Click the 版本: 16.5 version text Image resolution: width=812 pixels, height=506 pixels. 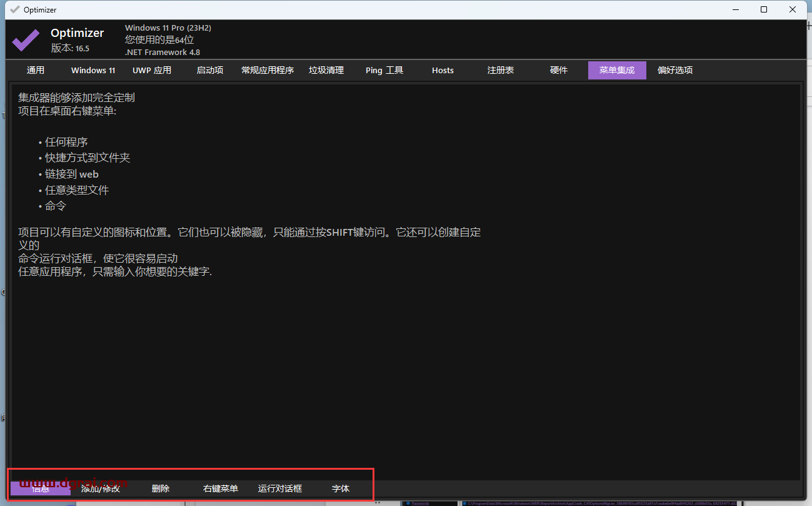coord(70,48)
